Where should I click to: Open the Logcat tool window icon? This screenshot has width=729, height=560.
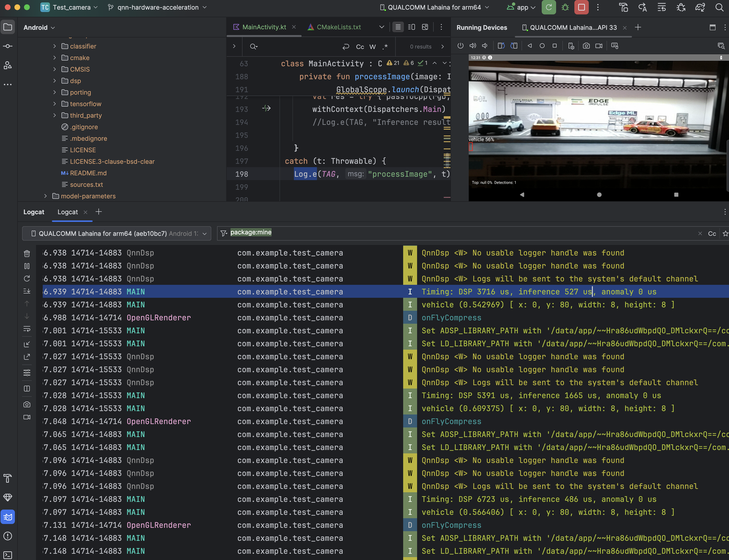[8, 517]
